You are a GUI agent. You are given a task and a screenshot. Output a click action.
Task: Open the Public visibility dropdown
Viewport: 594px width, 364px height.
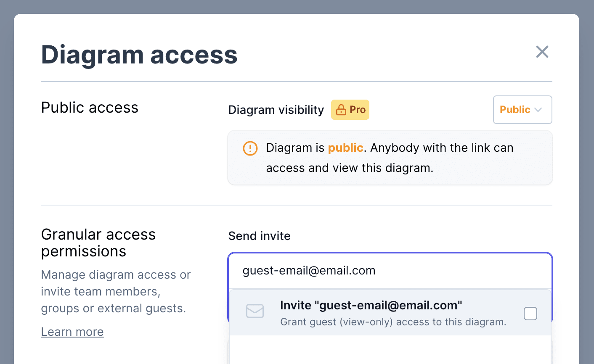[522, 110]
